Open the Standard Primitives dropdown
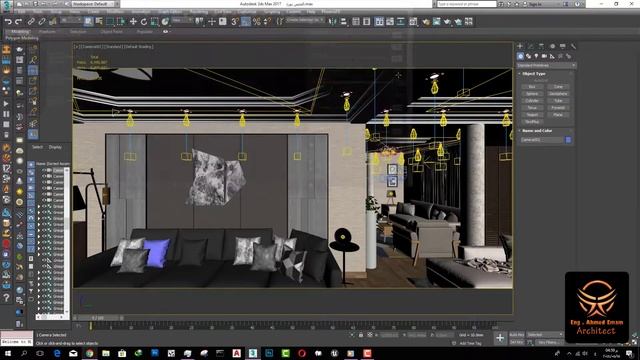 click(x=547, y=65)
